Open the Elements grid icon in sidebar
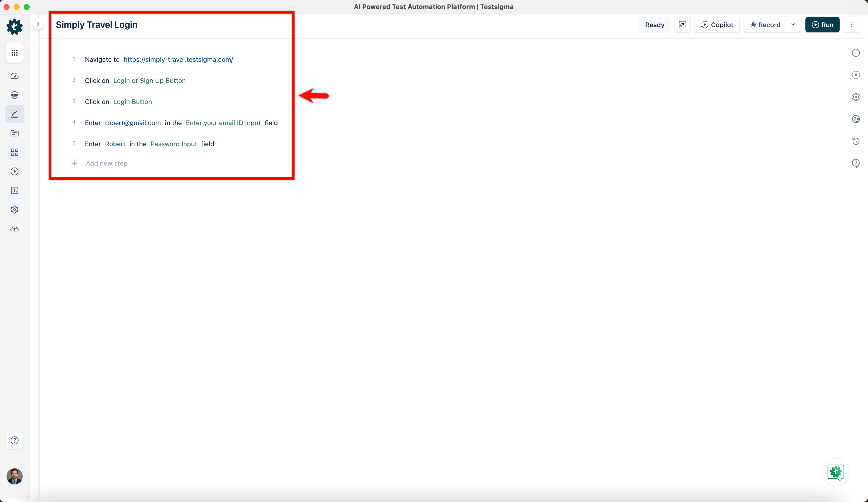 click(x=15, y=152)
